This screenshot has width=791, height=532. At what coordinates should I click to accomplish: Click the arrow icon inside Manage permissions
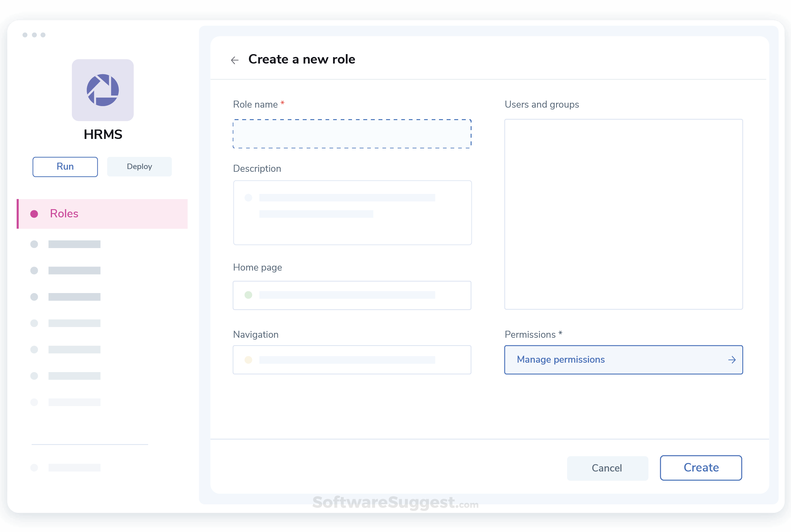pyautogui.click(x=732, y=360)
